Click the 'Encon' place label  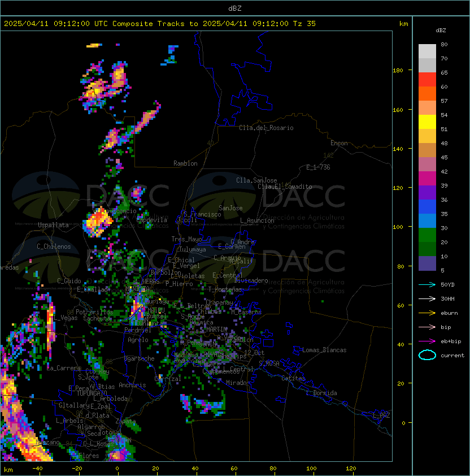339,143
